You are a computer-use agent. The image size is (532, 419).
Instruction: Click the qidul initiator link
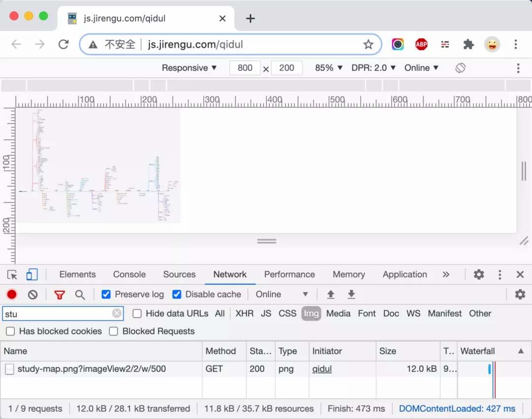[x=322, y=369]
